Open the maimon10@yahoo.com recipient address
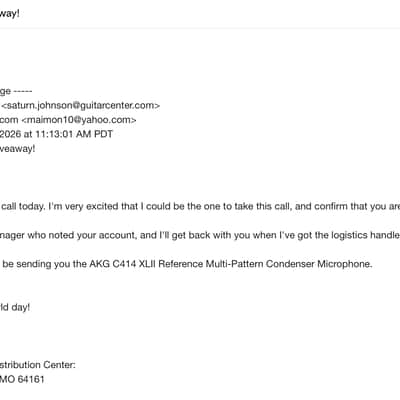The image size is (400, 400). coord(79,120)
